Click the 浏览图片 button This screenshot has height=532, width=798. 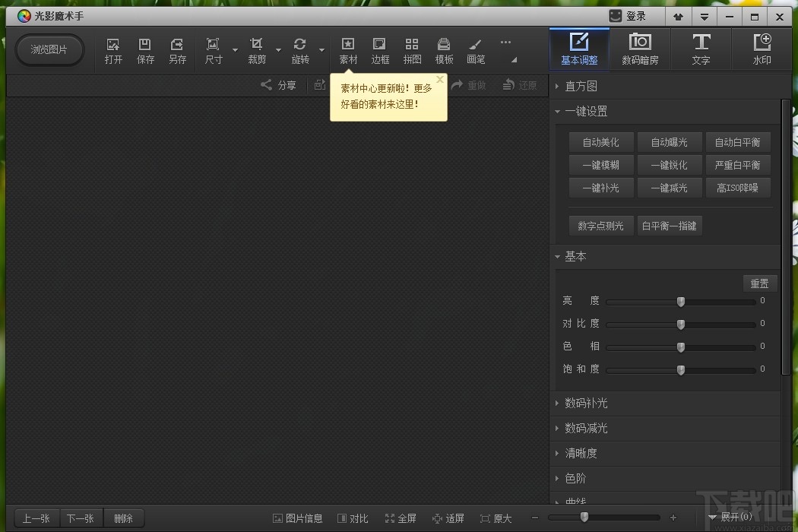tap(49, 49)
